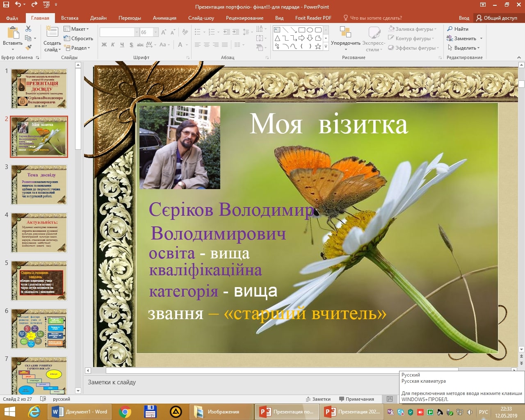Cut selection with the scissors icon

(x=28, y=29)
